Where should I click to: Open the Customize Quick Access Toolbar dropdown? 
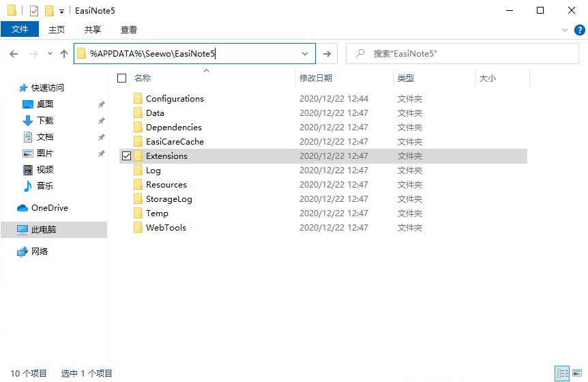(61, 12)
